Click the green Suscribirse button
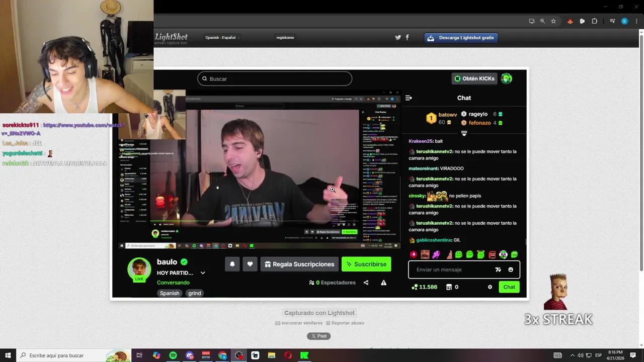 [366, 264]
